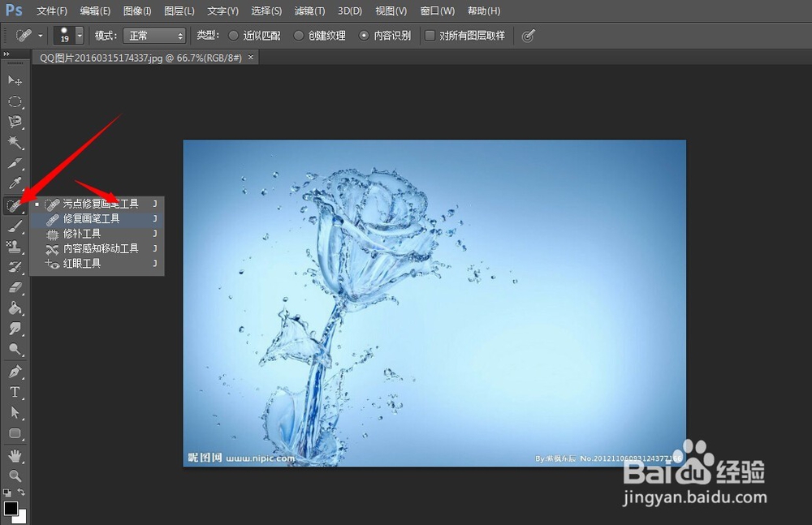Select the Horizontal Type tool
Image resolution: width=812 pixels, height=525 pixels.
15,393
